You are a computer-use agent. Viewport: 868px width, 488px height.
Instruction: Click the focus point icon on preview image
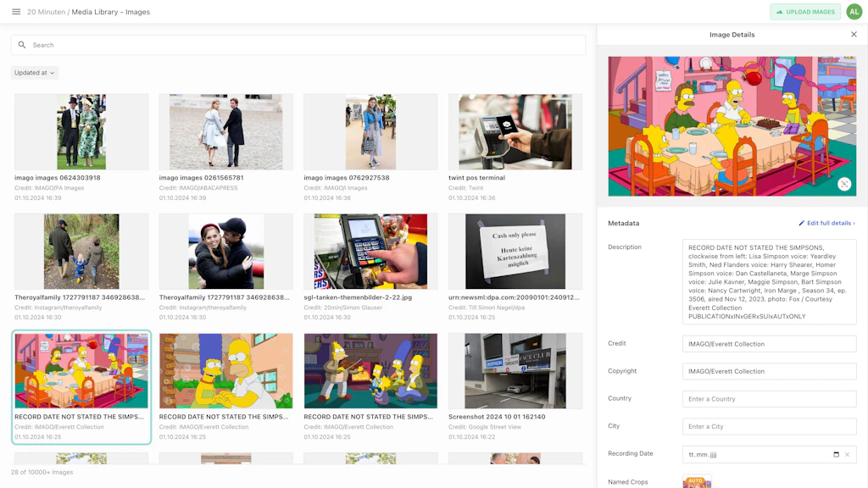(843, 184)
